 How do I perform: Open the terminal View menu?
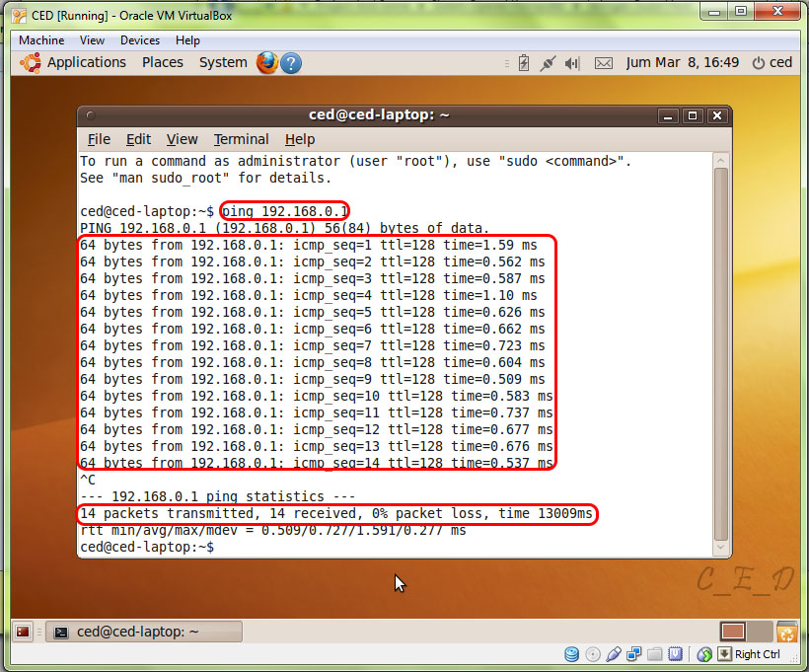tap(182, 139)
